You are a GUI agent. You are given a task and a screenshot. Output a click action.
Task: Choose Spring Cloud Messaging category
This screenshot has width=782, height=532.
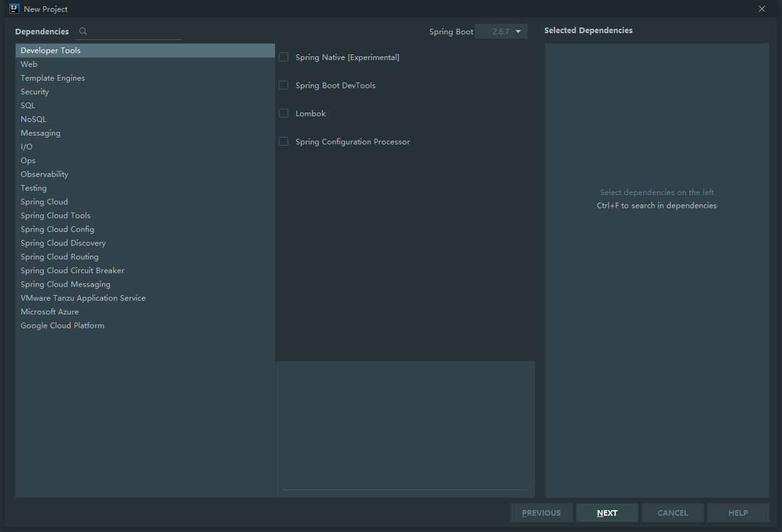coord(145,284)
